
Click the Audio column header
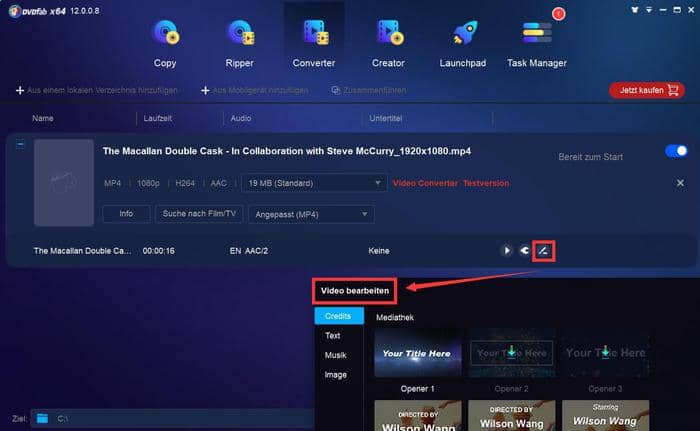(241, 118)
